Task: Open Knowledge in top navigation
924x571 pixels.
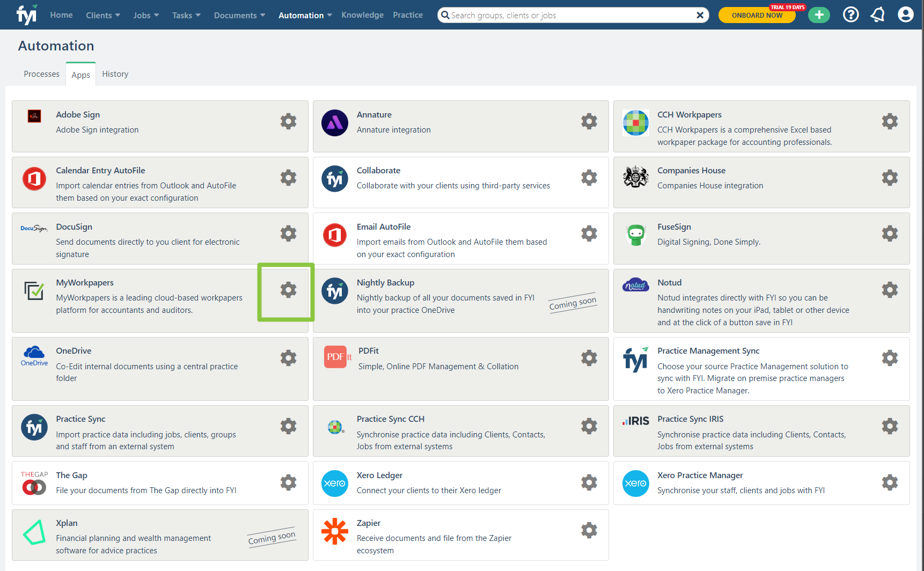Action: coord(362,15)
